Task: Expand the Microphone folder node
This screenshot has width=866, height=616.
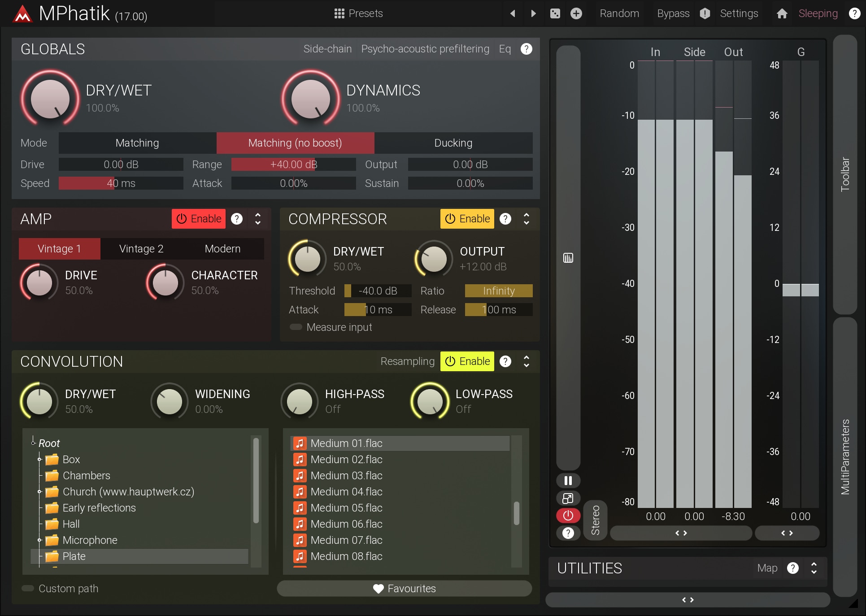Action: point(39,540)
